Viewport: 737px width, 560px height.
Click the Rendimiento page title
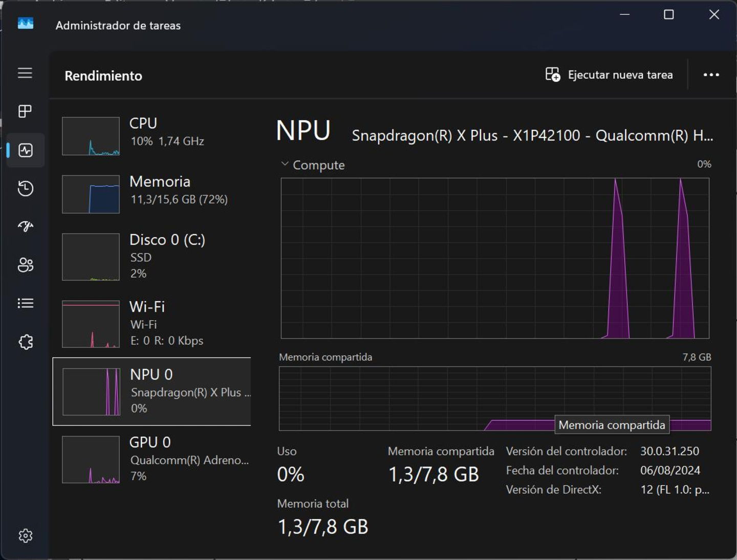click(x=103, y=76)
